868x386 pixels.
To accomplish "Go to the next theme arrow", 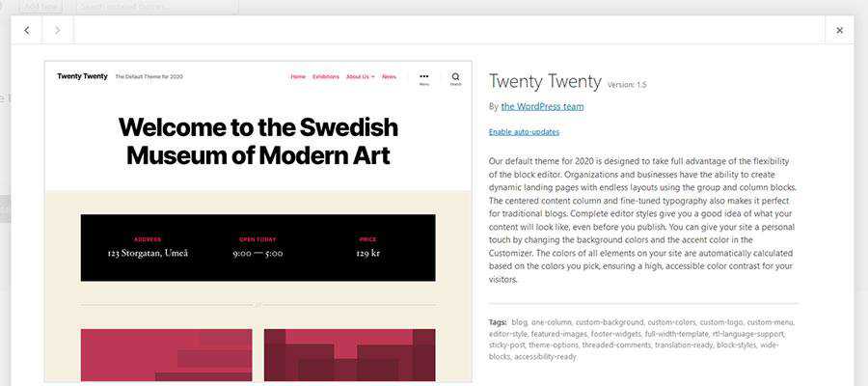I will [x=57, y=30].
